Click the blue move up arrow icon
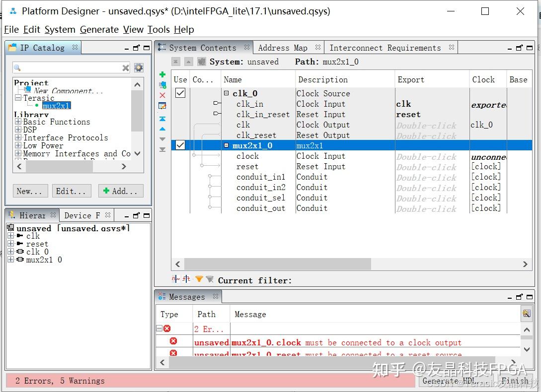 tap(162, 129)
